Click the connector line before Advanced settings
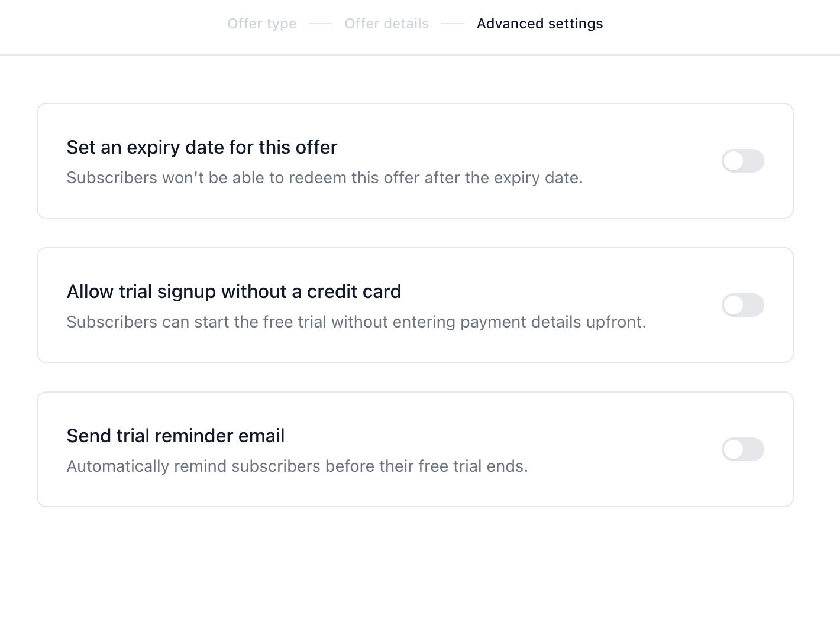The width and height of the screenshot is (840, 629). pos(453,24)
